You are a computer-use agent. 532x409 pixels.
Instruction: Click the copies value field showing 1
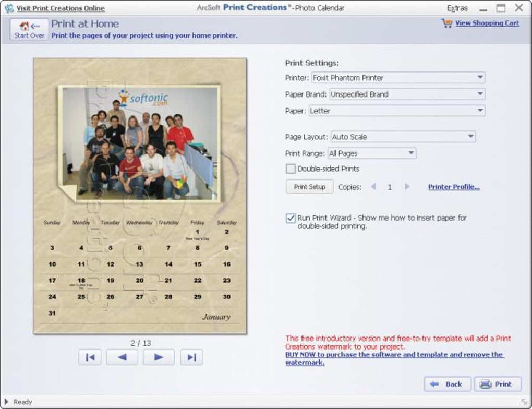(x=390, y=187)
